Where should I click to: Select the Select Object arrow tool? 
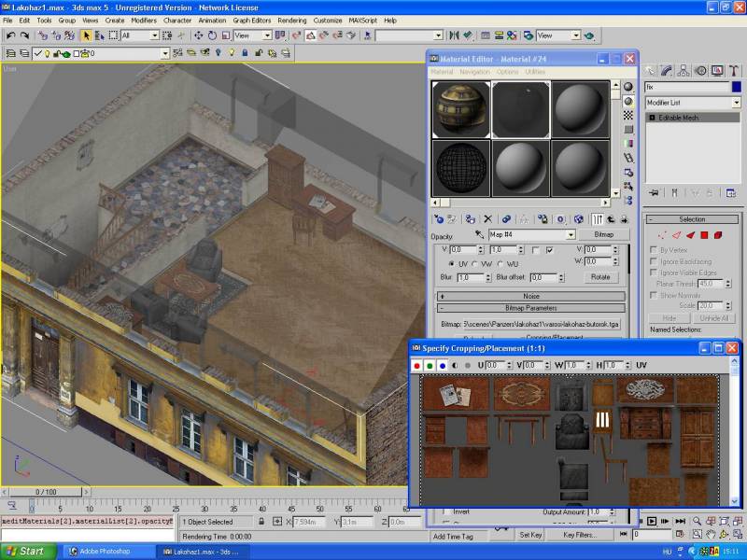(87, 35)
